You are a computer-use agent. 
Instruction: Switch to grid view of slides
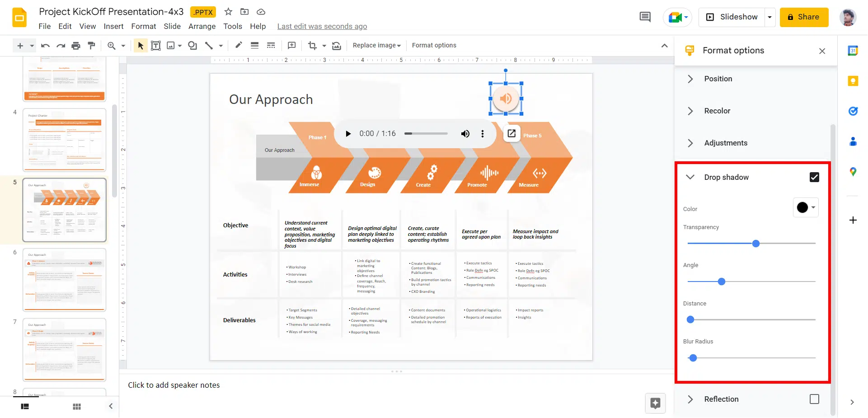[x=77, y=406]
